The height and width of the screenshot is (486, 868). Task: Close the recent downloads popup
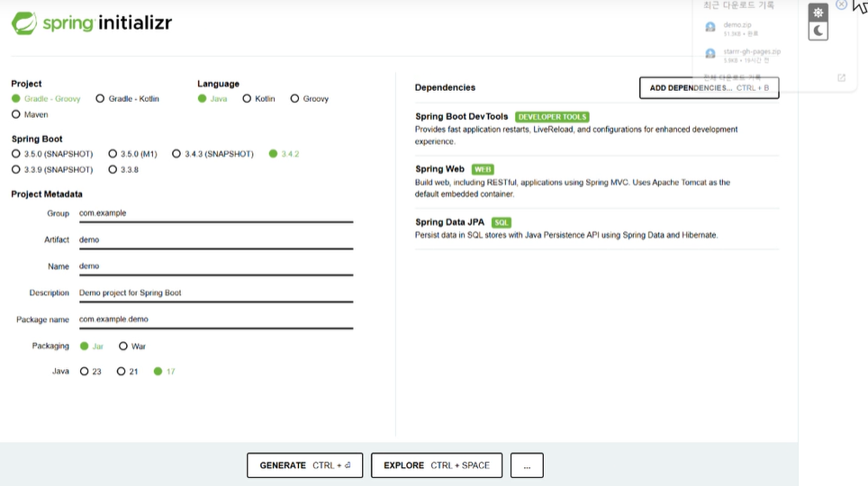841,4
